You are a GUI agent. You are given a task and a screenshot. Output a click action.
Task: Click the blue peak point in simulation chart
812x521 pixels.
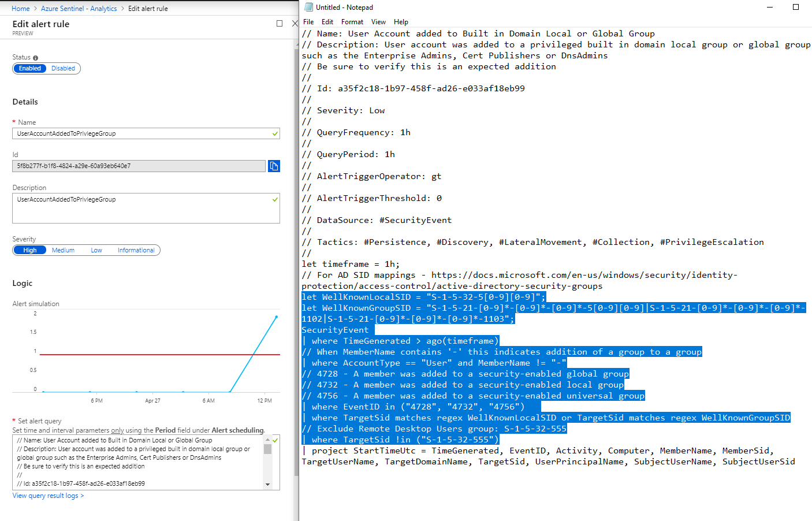click(276, 317)
